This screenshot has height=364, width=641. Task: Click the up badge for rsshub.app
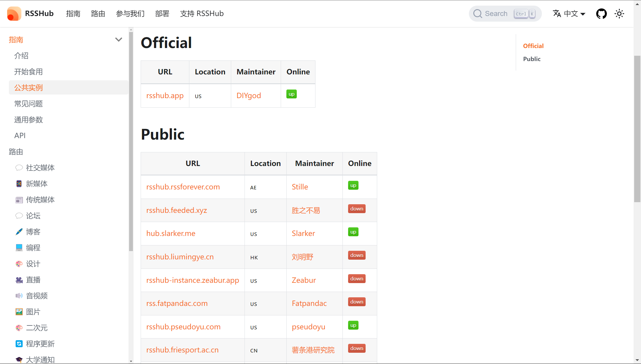pos(291,94)
